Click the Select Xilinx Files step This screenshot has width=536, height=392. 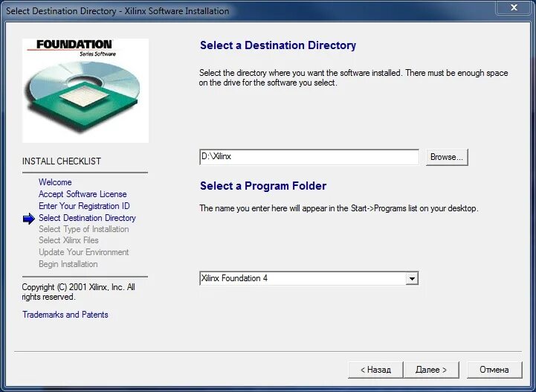point(68,240)
